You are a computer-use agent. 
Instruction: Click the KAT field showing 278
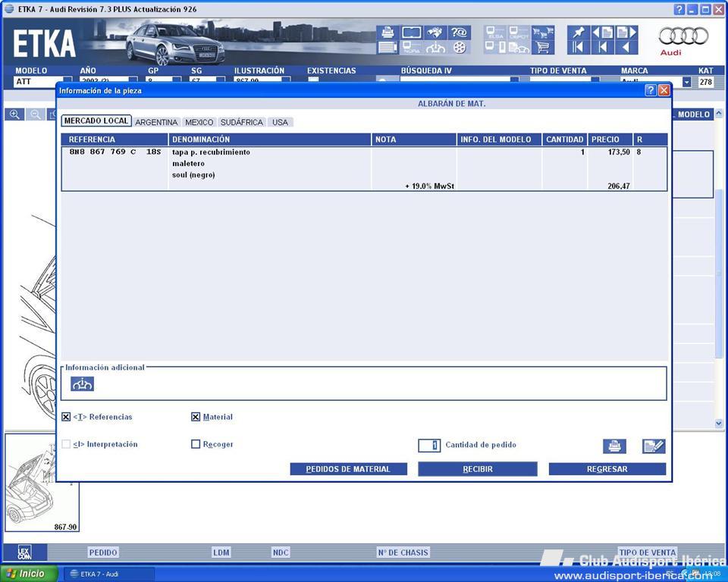coord(706,82)
